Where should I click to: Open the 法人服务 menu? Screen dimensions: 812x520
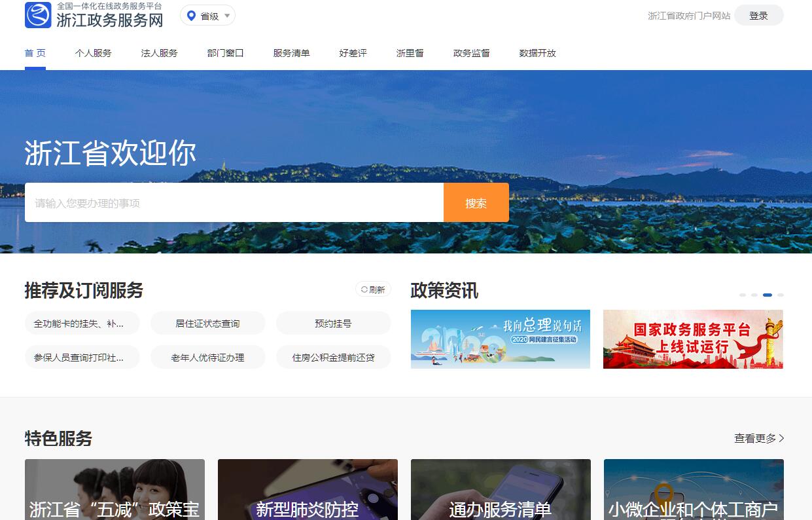coord(159,53)
